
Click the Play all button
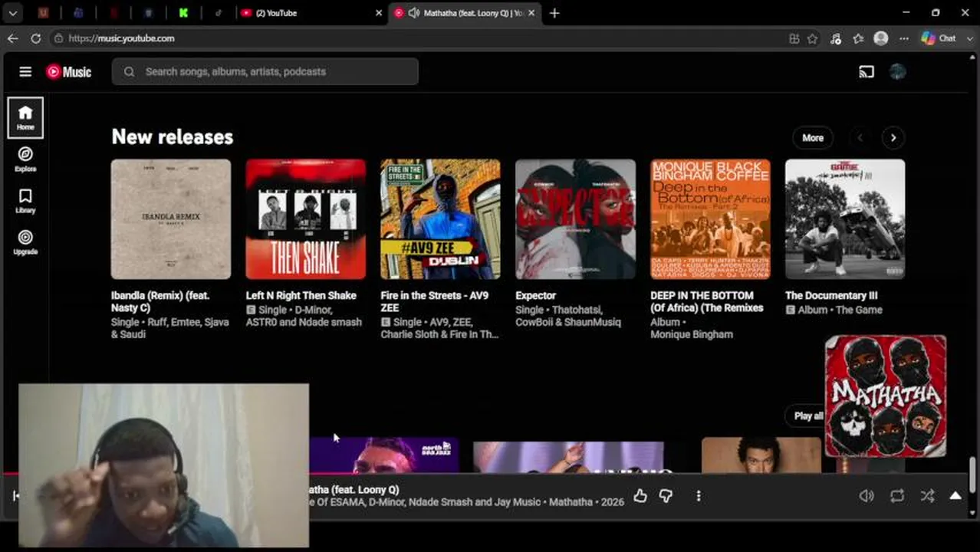808,416
